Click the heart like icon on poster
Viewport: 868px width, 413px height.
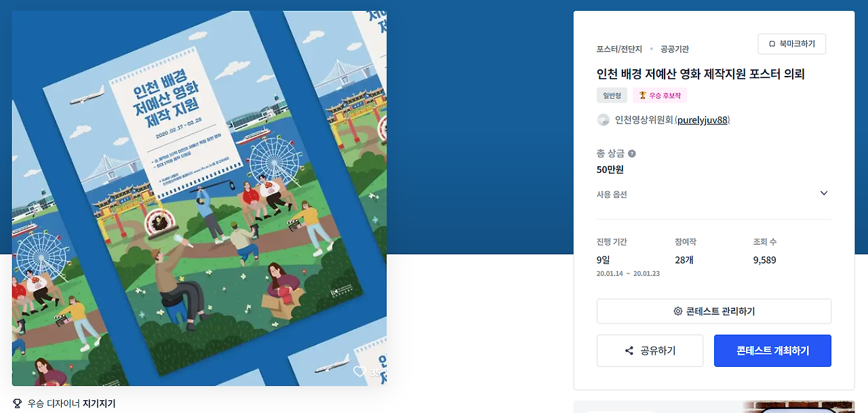(359, 372)
